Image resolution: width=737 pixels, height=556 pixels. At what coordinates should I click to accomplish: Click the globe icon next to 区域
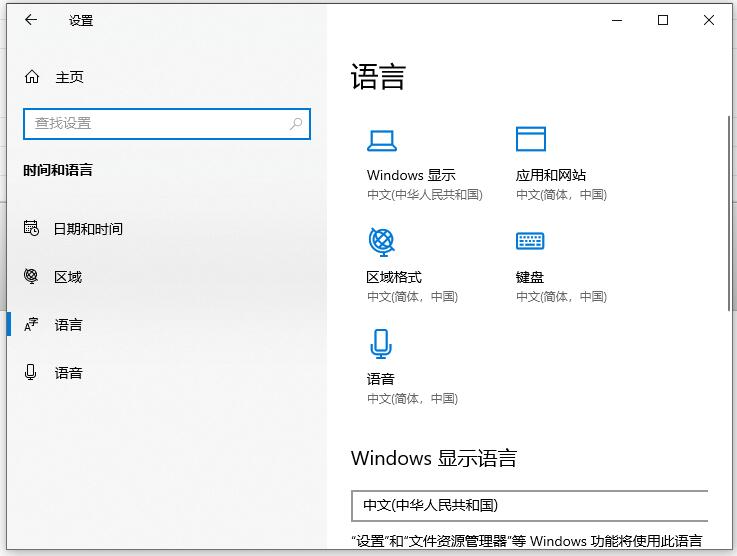(31, 277)
